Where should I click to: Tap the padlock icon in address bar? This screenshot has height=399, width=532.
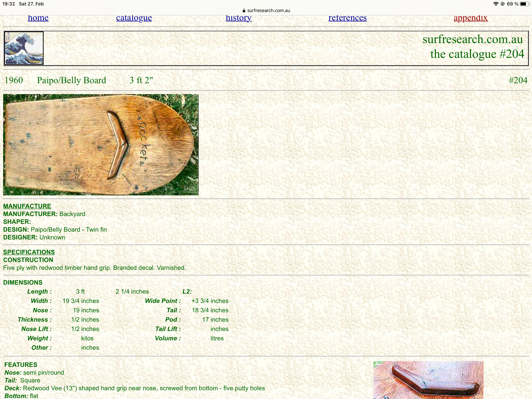tap(244, 11)
